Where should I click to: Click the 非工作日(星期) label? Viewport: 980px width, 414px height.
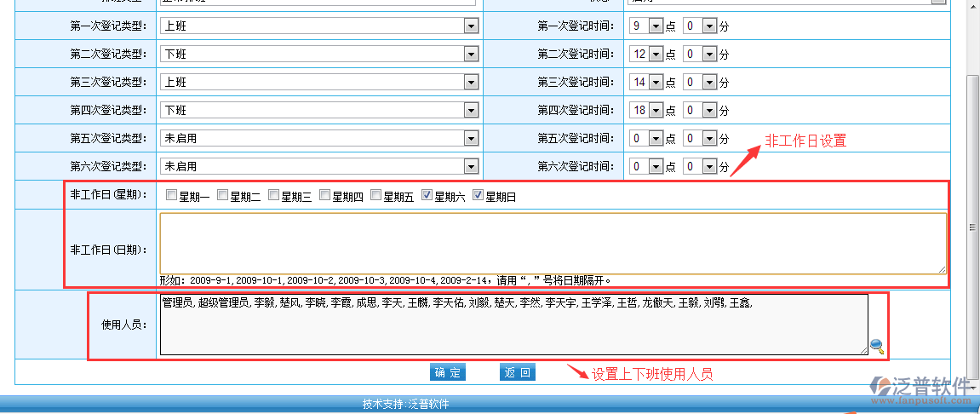[x=109, y=195]
